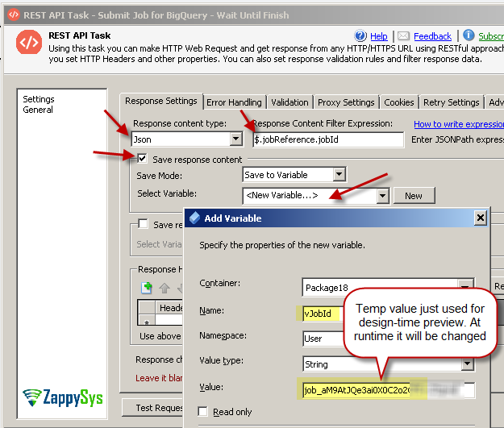Click the Response Content Filter Expression field
504x428 pixels.
click(328, 139)
